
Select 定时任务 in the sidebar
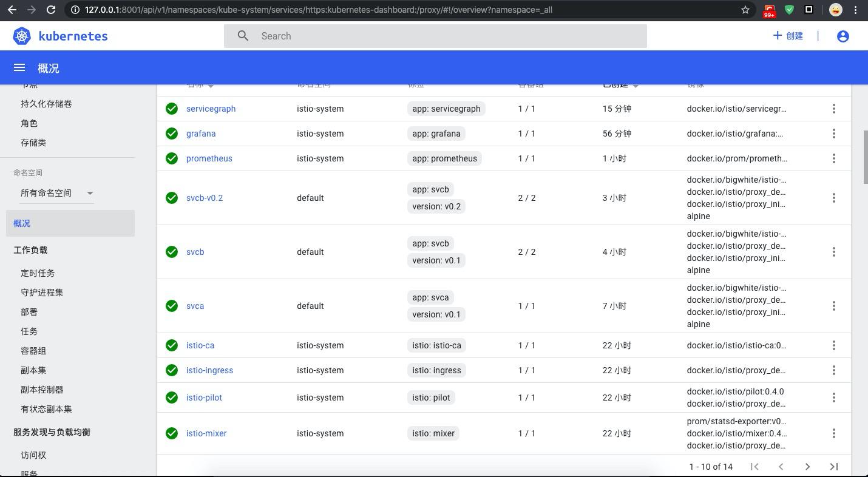click(x=38, y=273)
